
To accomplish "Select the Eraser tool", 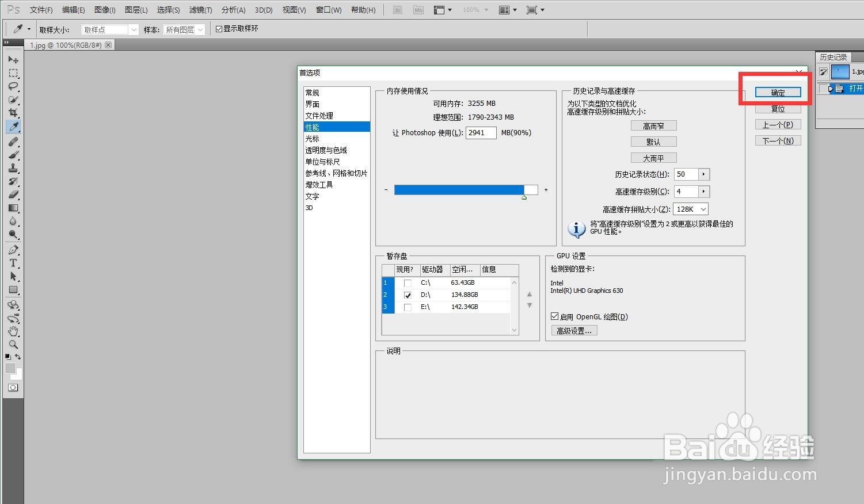I will 13,194.
